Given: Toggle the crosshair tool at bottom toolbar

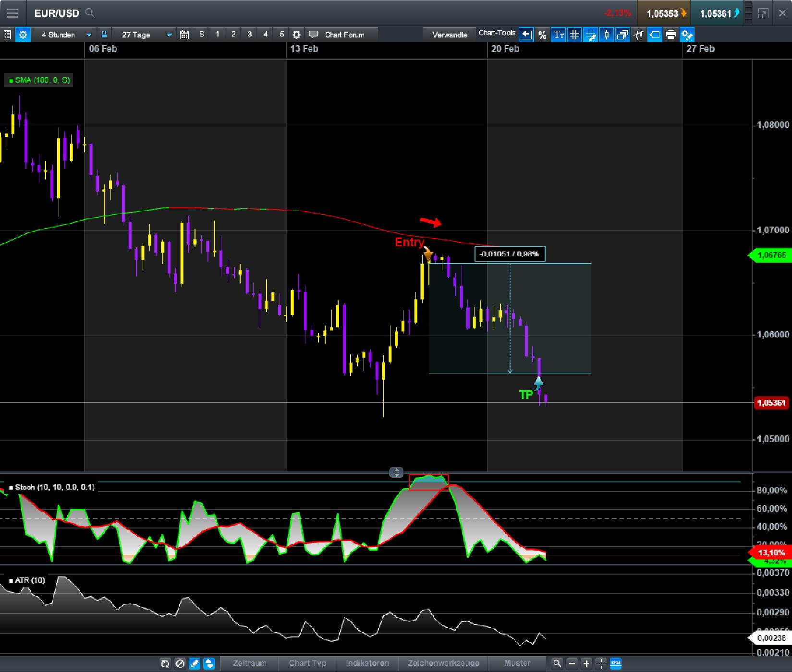Looking at the screenshot, I should click(601, 663).
